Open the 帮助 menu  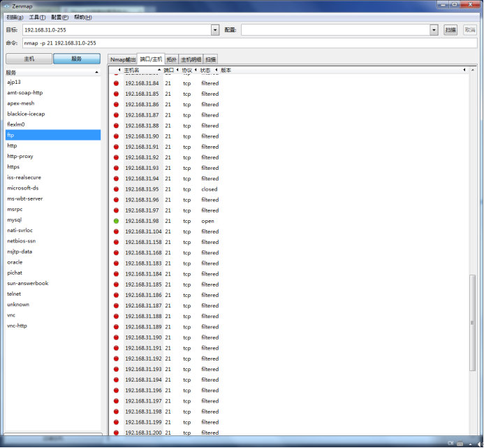click(82, 17)
